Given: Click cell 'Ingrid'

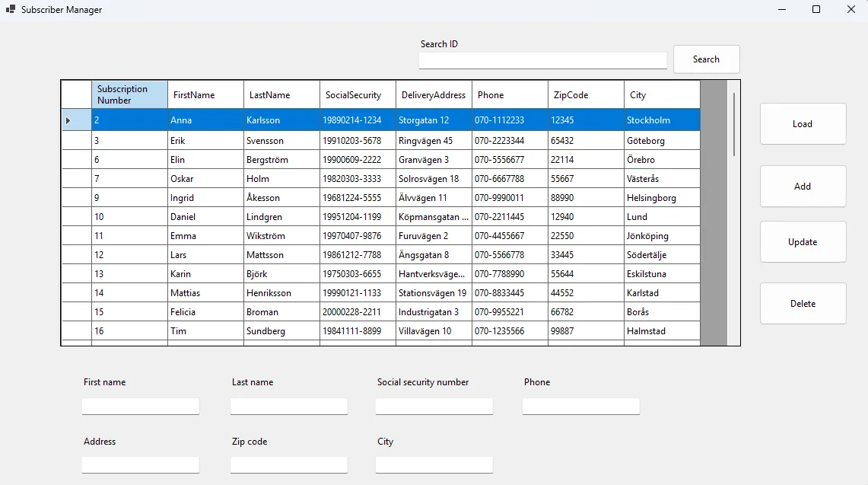Looking at the screenshot, I should (x=205, y=198).
